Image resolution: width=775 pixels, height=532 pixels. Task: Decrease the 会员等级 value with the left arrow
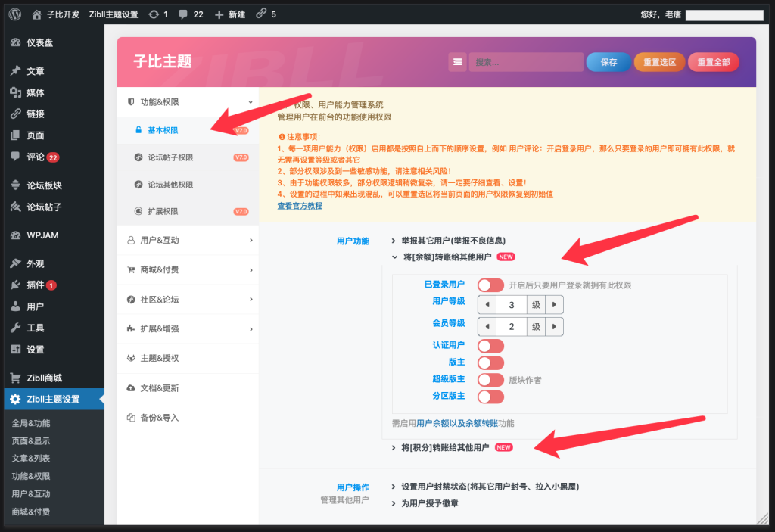[487, 326]
